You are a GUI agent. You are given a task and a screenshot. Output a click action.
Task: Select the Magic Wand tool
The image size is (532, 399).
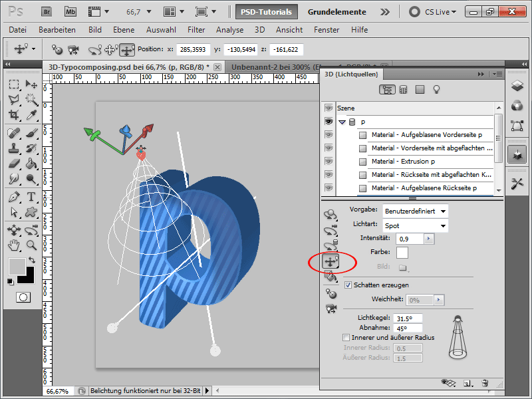[x=31, y=99]
